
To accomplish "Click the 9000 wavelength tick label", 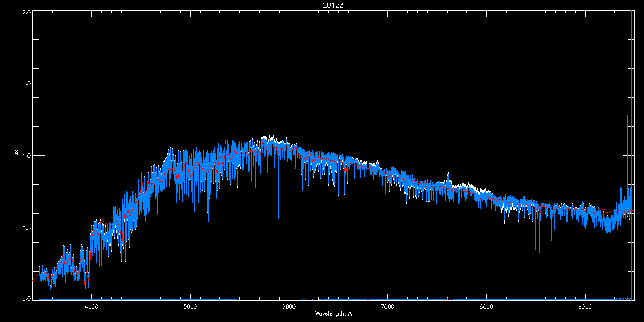I will (585, 306).
